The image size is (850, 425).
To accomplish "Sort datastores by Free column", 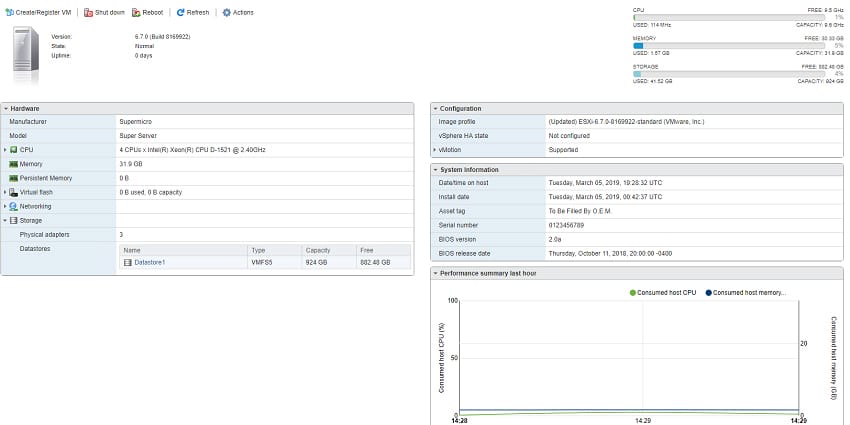I will click(383, 250).
